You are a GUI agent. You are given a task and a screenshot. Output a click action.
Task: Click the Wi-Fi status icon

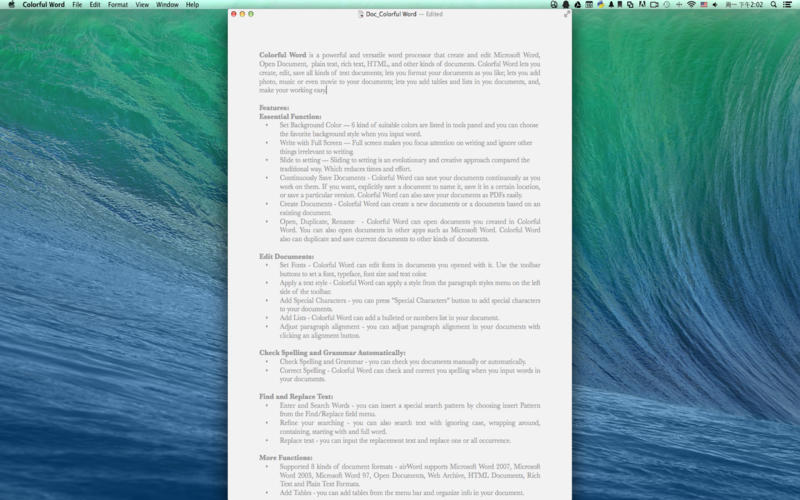[691, 5]
